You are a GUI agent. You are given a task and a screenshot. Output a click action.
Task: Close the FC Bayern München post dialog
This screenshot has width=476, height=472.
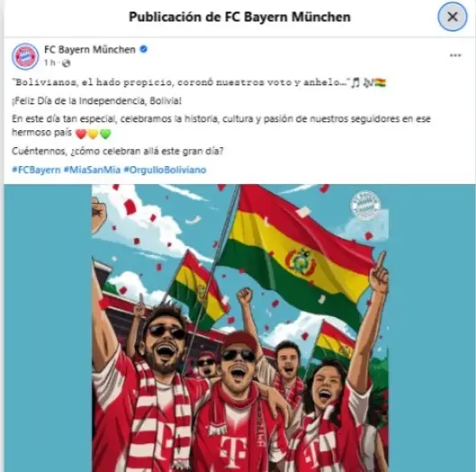[452, 17]
